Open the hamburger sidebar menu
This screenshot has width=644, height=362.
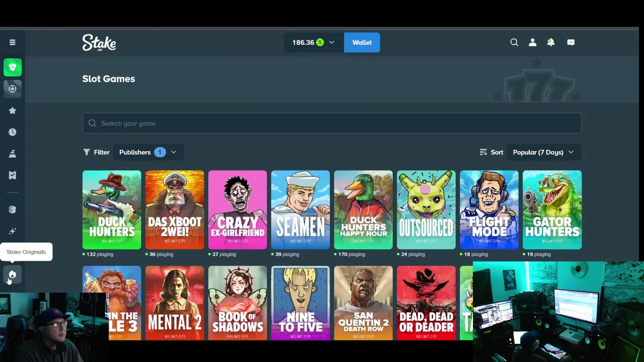13,43
